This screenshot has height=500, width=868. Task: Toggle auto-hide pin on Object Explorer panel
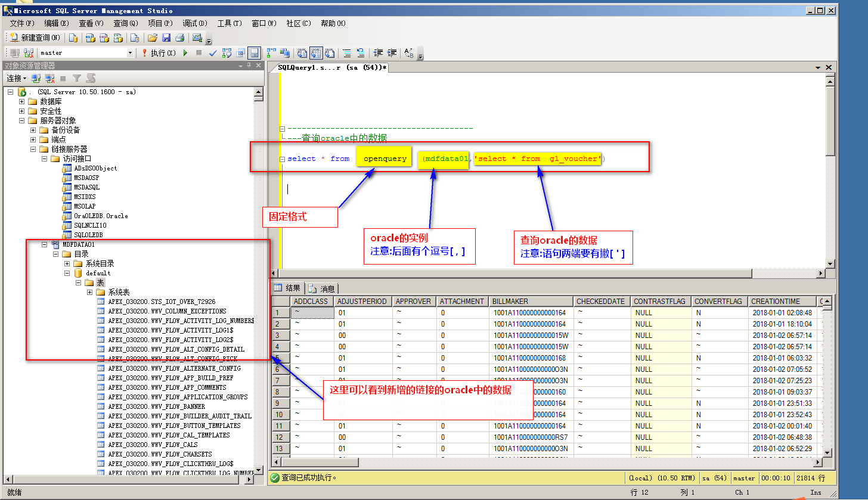pos(249,66)
